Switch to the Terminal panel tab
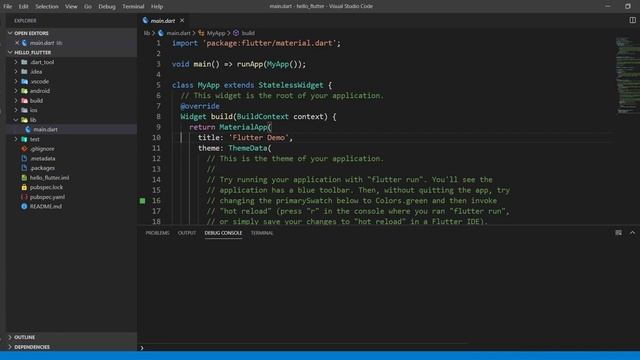 [262, 233]
